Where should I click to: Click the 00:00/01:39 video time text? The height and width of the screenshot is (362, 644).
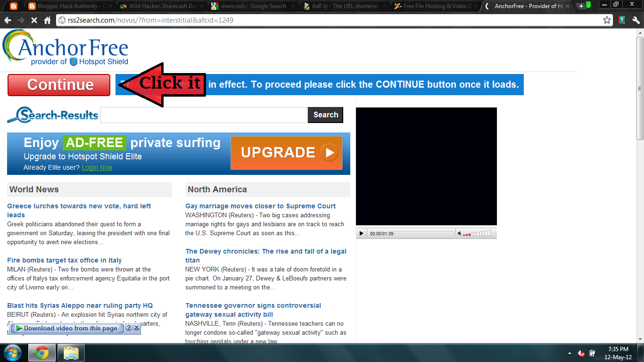pyautogui.click(x=381, y=234)
